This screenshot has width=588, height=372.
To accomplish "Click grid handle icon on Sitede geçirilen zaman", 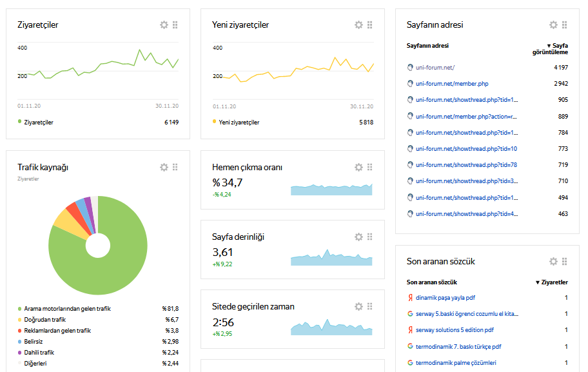I will pos(369,306).
